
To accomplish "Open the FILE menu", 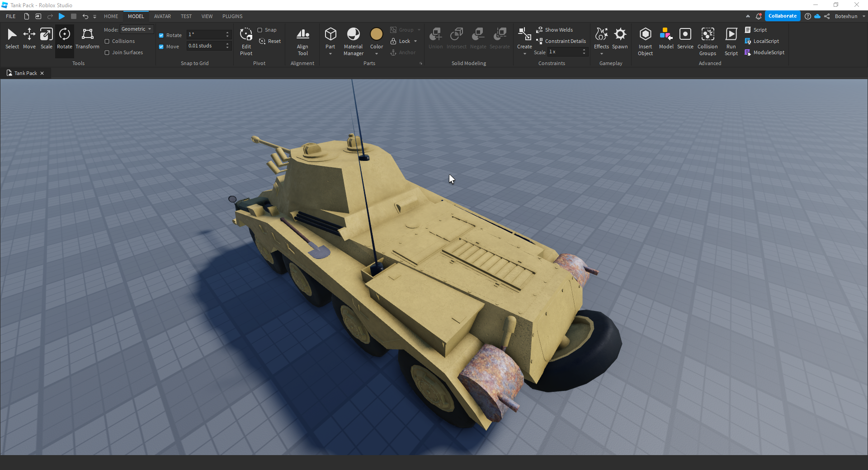I will coord(9,16).
